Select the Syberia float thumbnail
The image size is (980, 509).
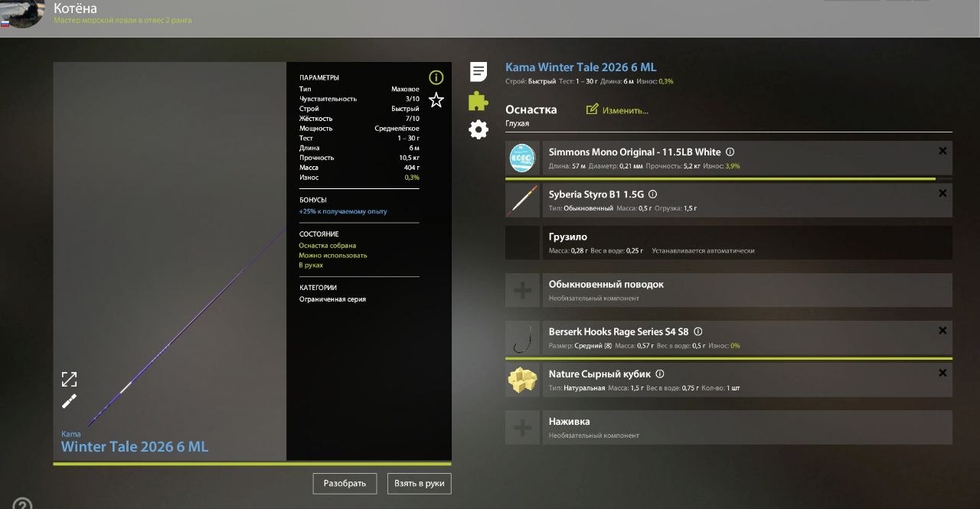[x=522, y=201]
